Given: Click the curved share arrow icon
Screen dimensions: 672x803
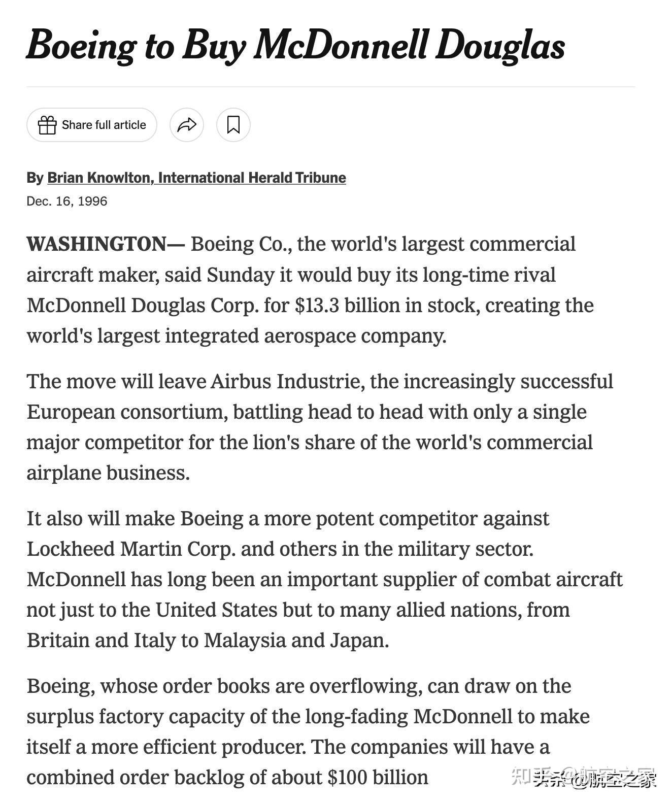Looking at the screenshot, I should [187, 125].
